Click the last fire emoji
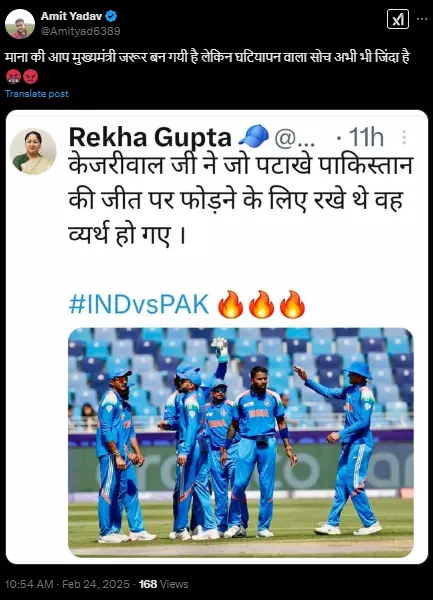 coord(293,304)
